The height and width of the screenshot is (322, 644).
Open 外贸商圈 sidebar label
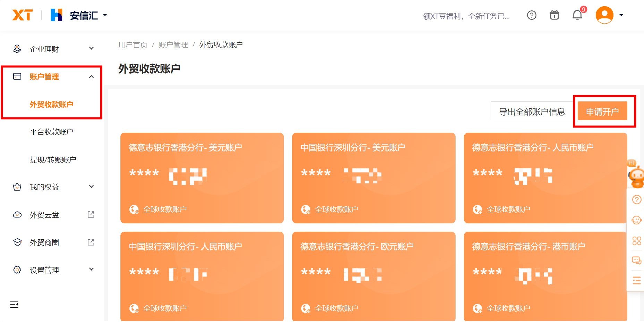tap(44, 242)
